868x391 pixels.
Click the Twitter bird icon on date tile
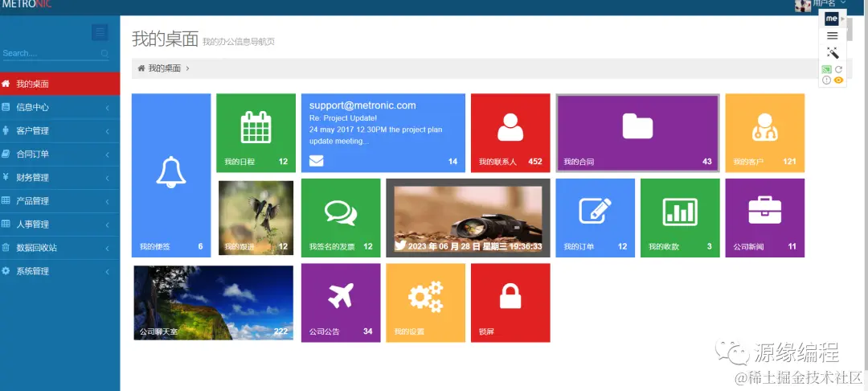tap(400, 246)
